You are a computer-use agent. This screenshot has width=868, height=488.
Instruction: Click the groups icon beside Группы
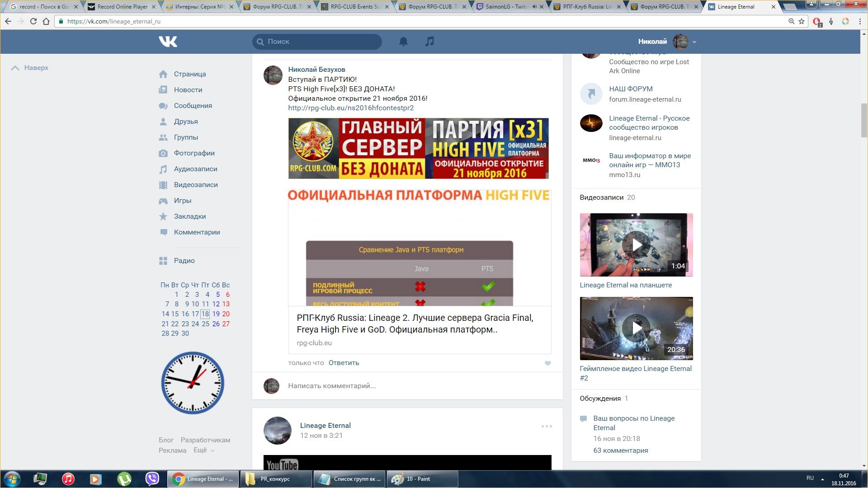pos(163,137)
